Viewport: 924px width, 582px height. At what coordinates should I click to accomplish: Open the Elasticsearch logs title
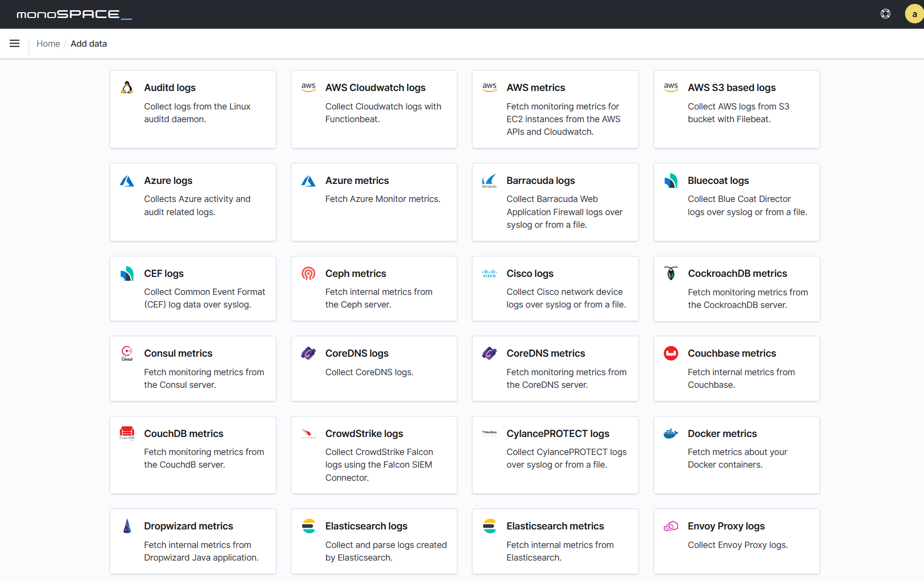366,526
